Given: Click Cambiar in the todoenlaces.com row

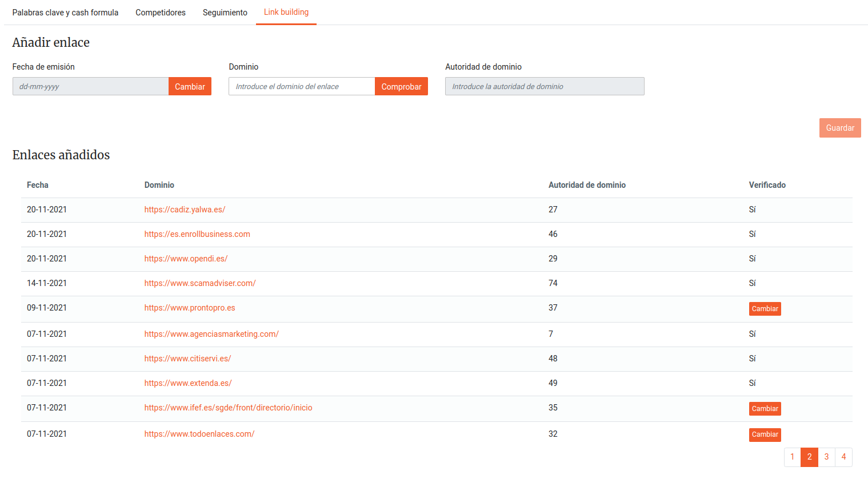Looking at the screenshot, I should point(765,434).
